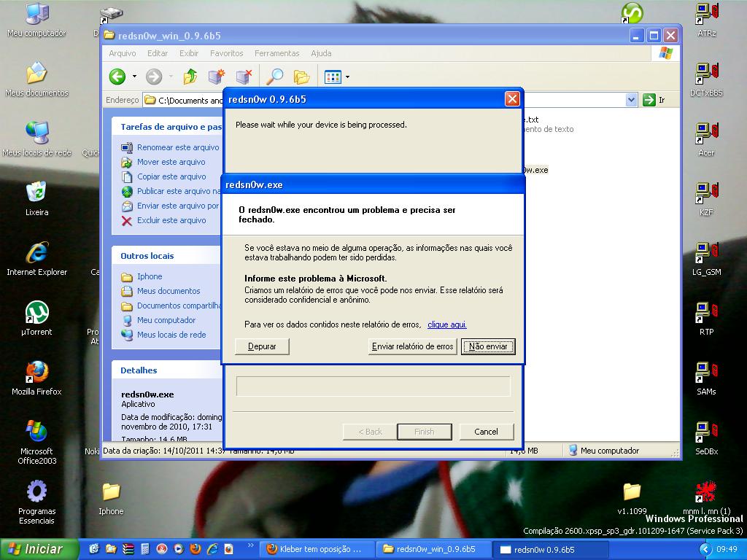Click the Depurar button
This screenshot has height=560, width=747.
[x=262, y=346]
